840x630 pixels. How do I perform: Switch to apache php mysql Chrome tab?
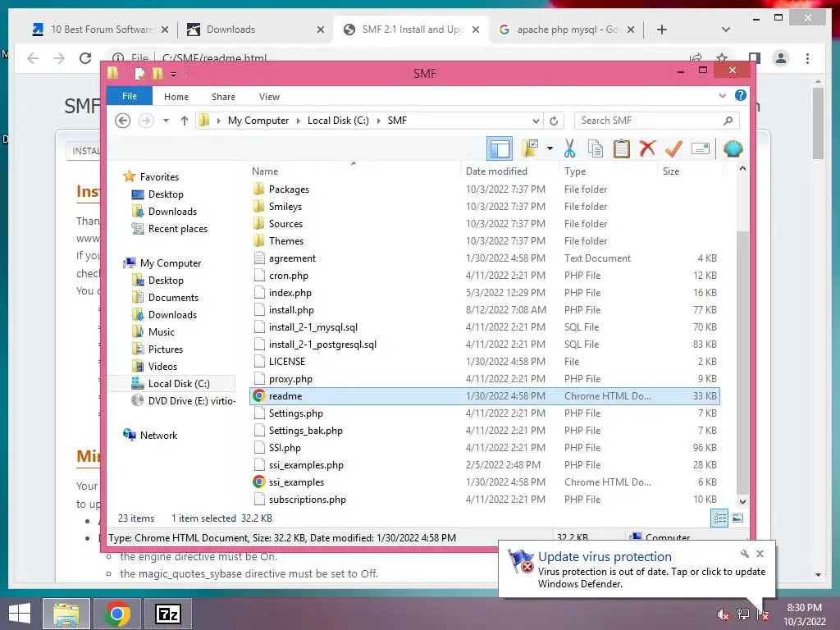(x=567, y=30)
